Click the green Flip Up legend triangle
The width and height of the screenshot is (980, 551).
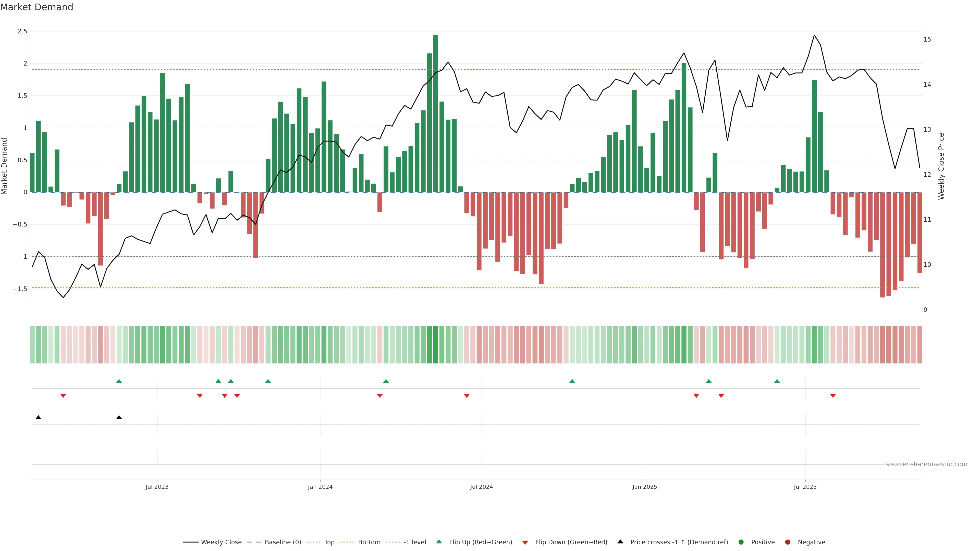439,542
